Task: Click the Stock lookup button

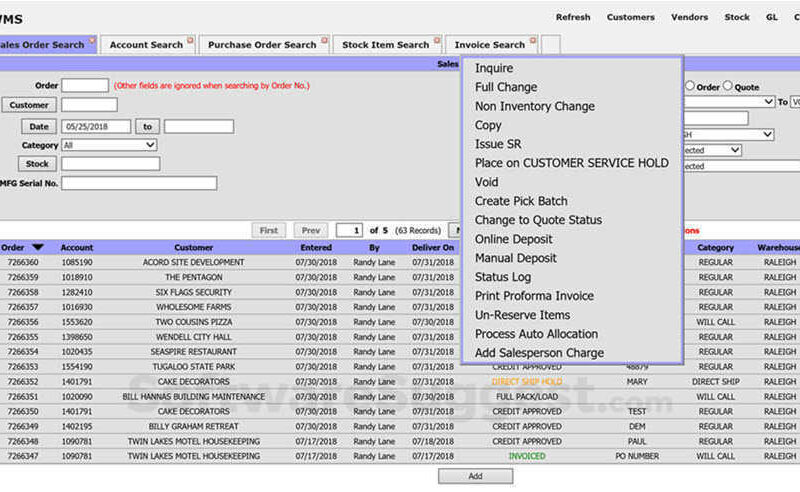Action: coord(37,164)
